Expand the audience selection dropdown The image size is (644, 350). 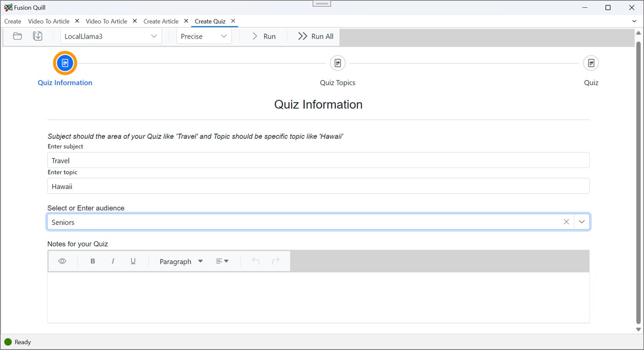(x=581, y=222)
